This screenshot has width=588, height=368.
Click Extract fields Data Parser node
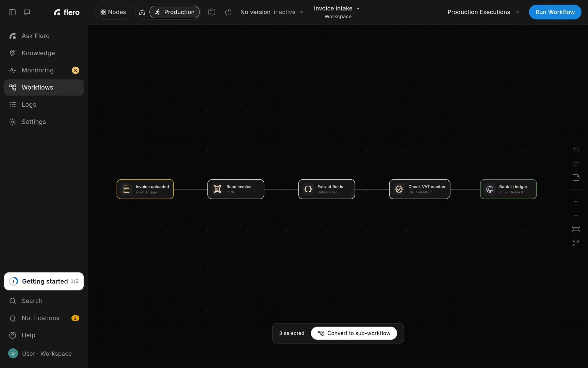tap(327, 189)
